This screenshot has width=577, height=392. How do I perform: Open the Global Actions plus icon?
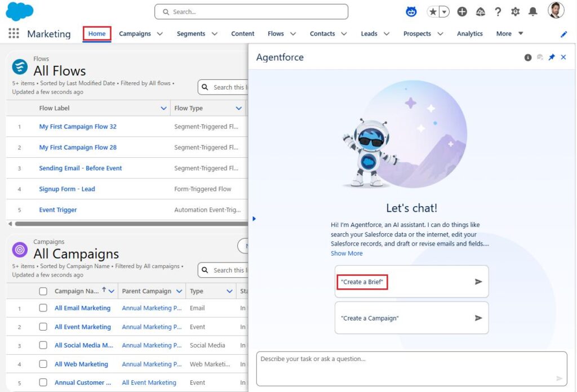[462, 12]
